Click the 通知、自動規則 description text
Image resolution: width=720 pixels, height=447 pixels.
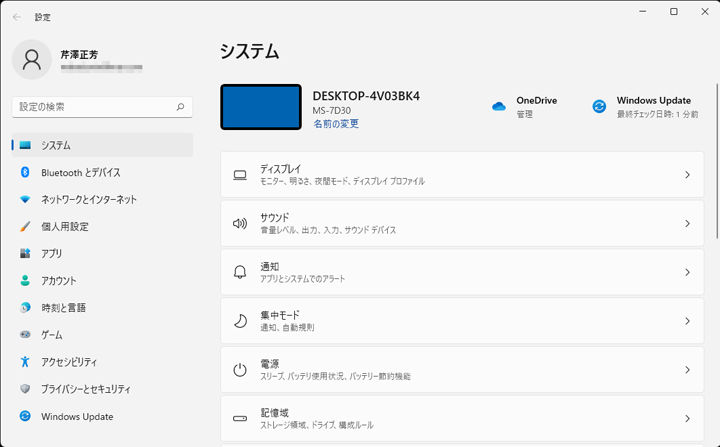[x=287, y=328]
